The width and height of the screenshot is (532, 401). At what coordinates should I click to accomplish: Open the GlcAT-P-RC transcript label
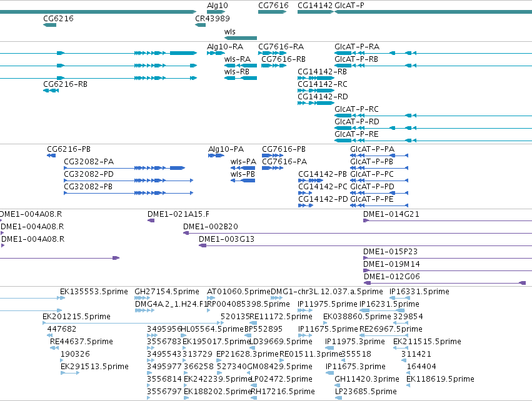356,109
